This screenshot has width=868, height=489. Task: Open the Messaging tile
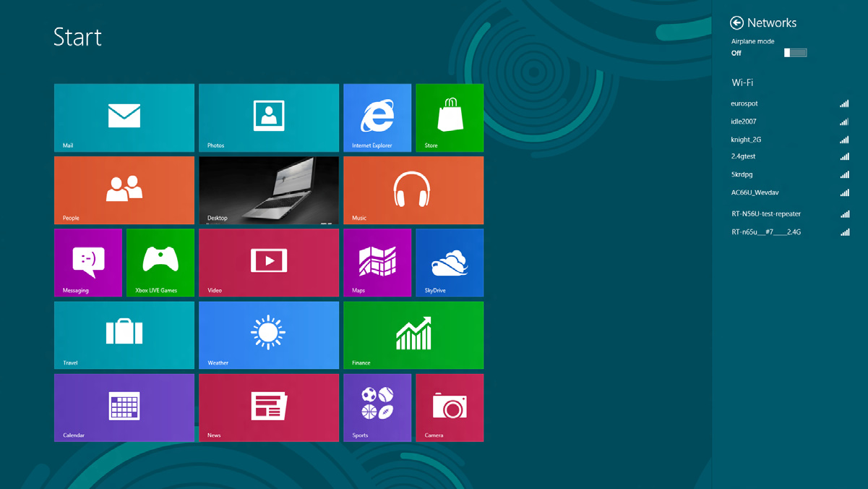click(88, 263)
